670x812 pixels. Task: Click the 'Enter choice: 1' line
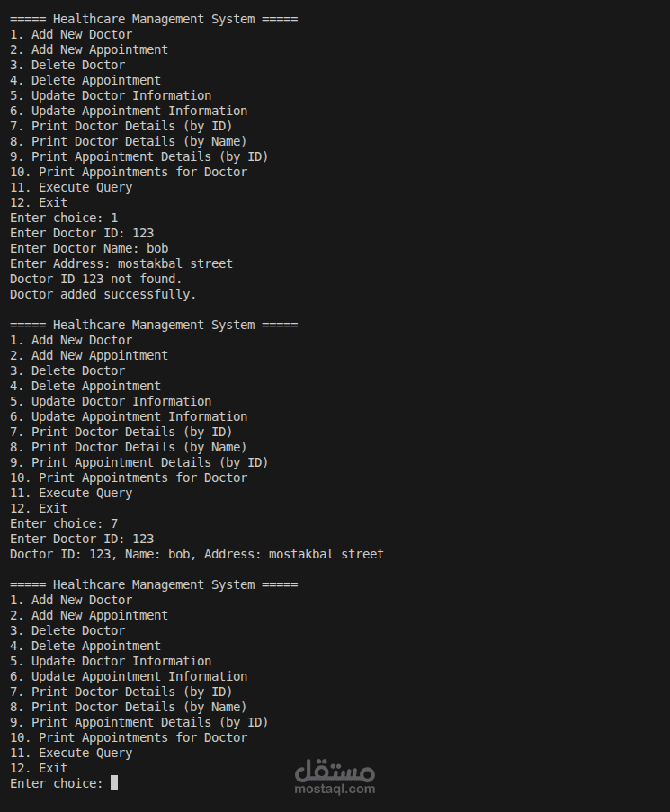(x=63, y=218)
